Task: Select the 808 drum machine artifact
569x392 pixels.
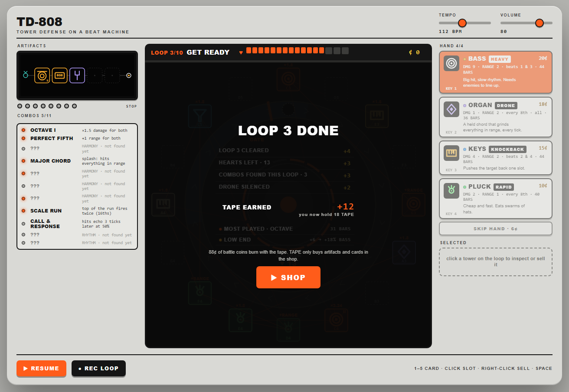Action: 59,75
